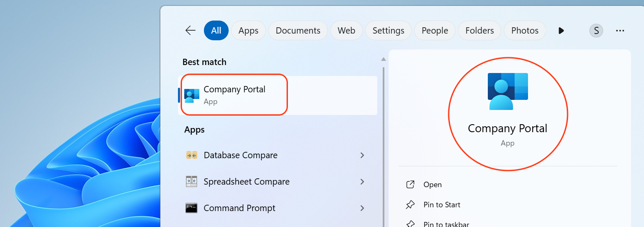Switch to the Folders filter tab
Viewport: 644px width, 227px height.
[479, 31]
